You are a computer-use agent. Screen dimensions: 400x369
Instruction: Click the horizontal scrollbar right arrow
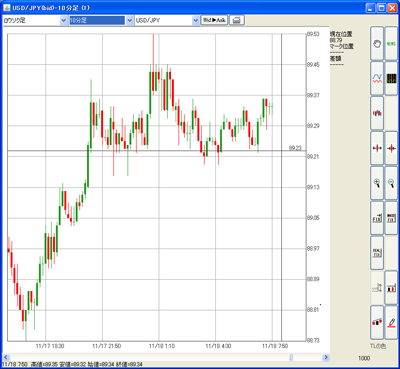point(326,357)
